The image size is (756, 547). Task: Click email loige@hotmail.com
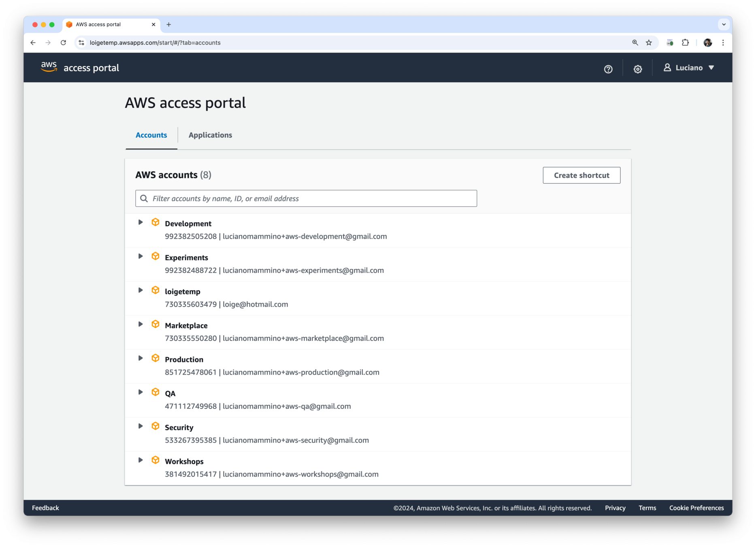point(255,304)
